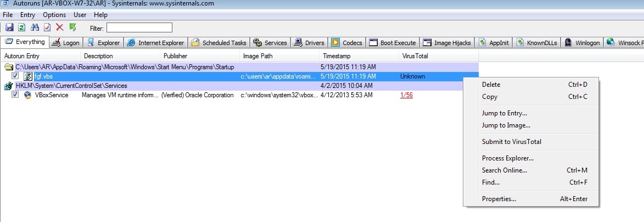Switch to the KnownDLLs tab
Image resolution: width=644 pixels, height=222 pixels.
(537, 43)
